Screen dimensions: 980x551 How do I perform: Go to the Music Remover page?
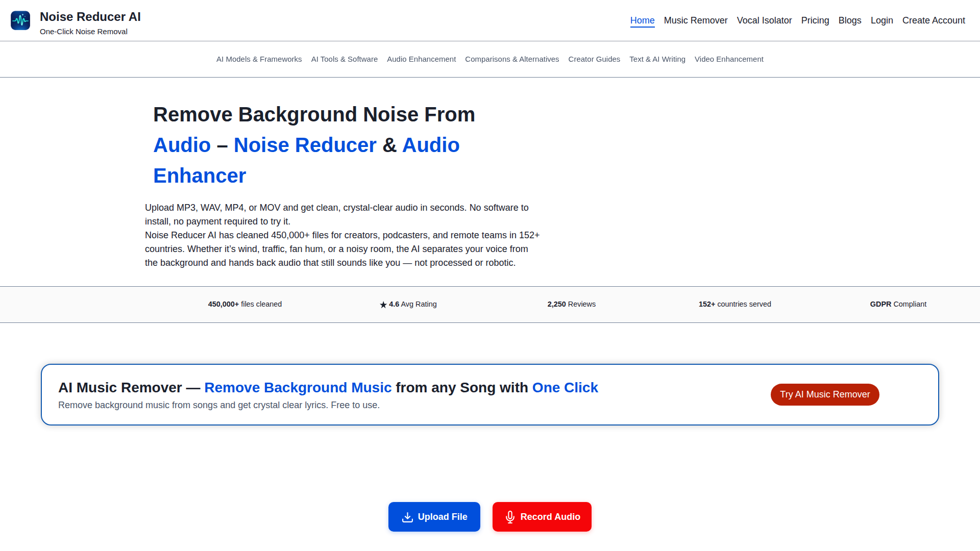(696, 20)
